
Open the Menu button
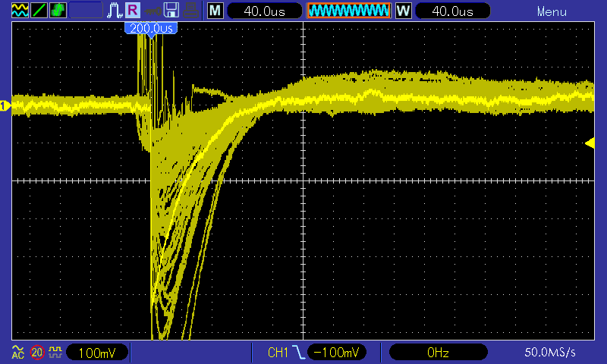pos(552,11)
